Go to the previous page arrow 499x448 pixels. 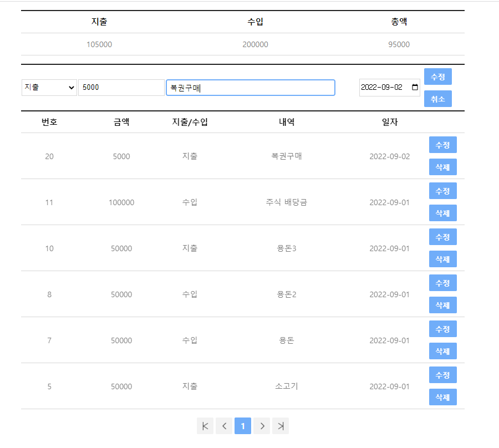[x=224, y=426]
